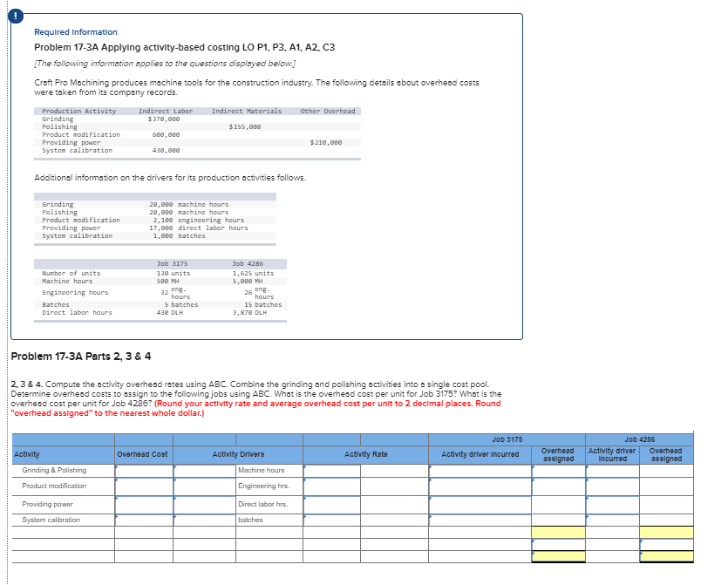This screenshot has width=728, height=585.
Task: Select Job 3175 overhead assigned for Product modification
Action: tap(559, 486)
